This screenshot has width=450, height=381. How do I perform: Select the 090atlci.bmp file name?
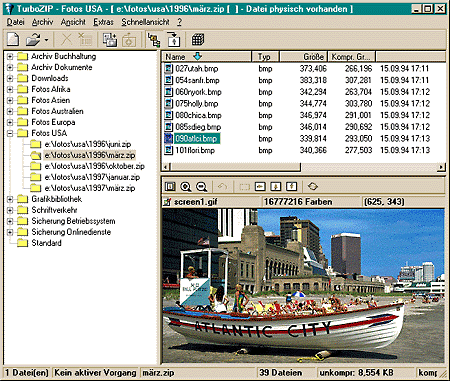pyautogui.click(x=196, y=139)
